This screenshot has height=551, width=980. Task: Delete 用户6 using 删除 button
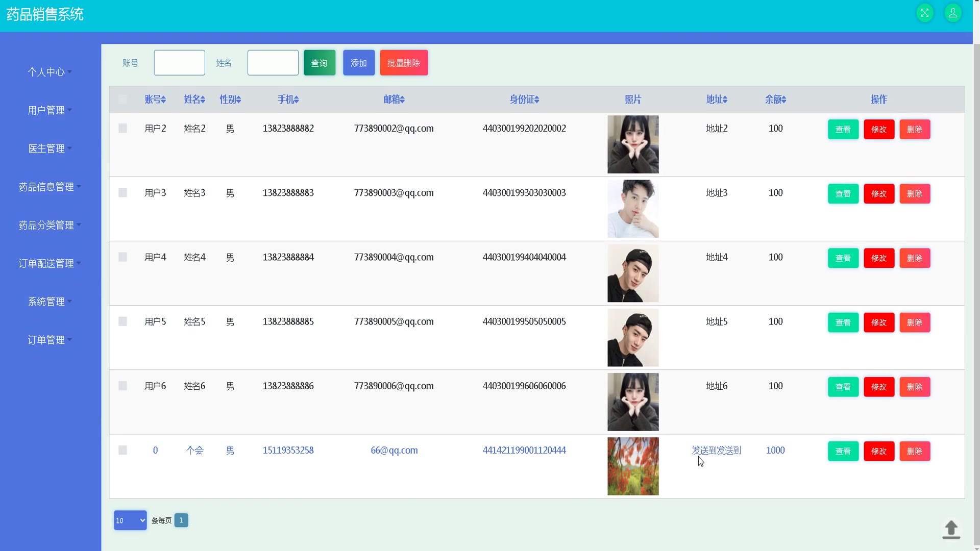tap(915, 387)
